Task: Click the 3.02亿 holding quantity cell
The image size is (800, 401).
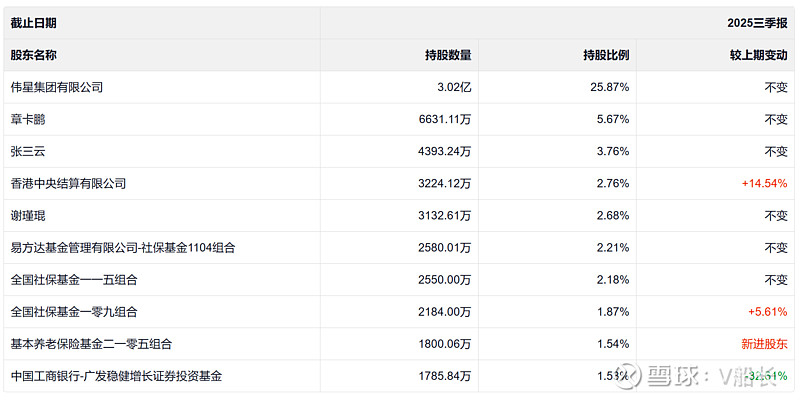Action: pyautogui.click(x=453, y=87)
